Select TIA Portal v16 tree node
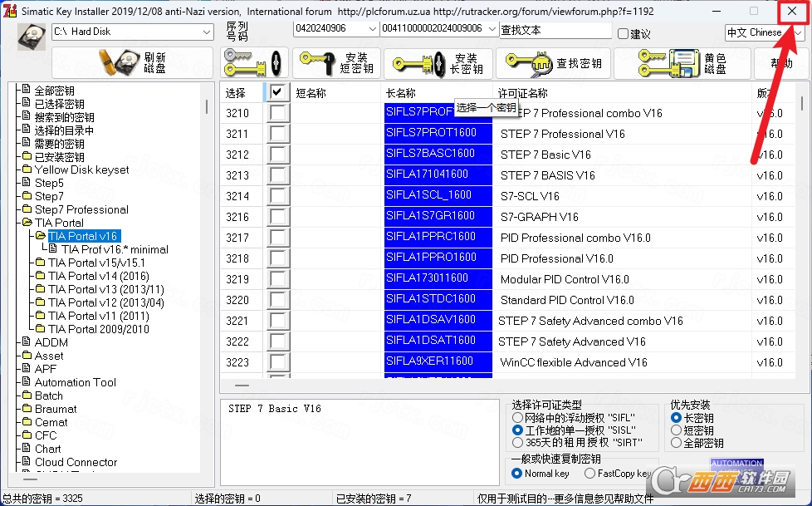Image resolution: width=812 pixels, height=506 pixels. point(83,236)
